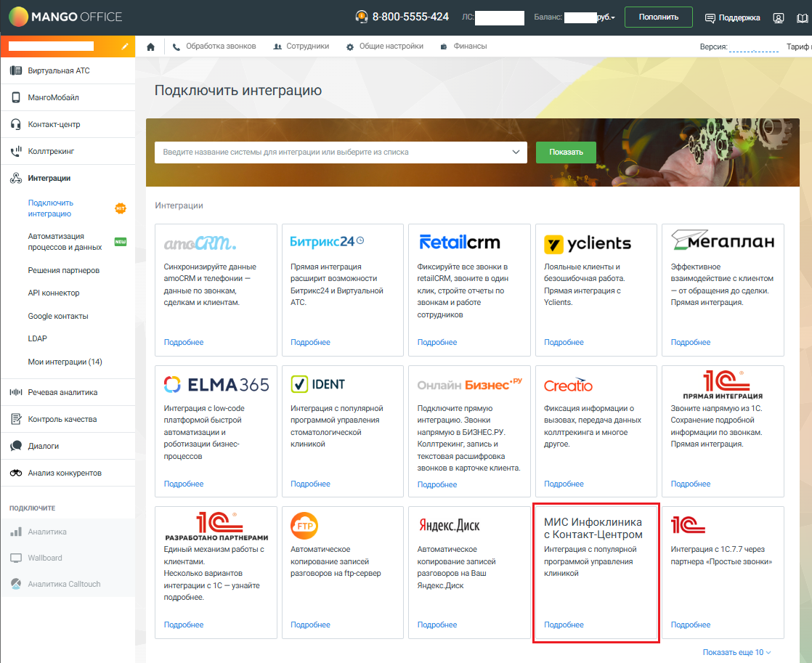This screenshot has width=812, height=663.
Task: Open Финансы menu
Action: (x=463, y=46)
